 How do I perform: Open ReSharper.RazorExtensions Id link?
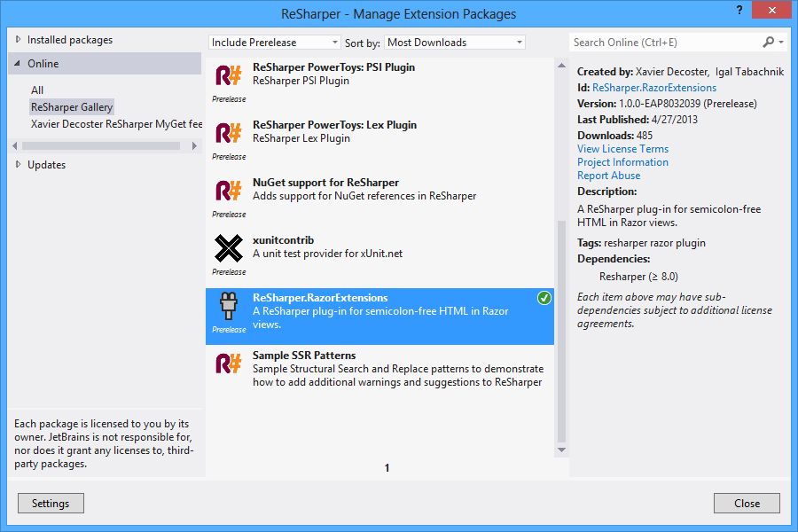pos(654,88)
